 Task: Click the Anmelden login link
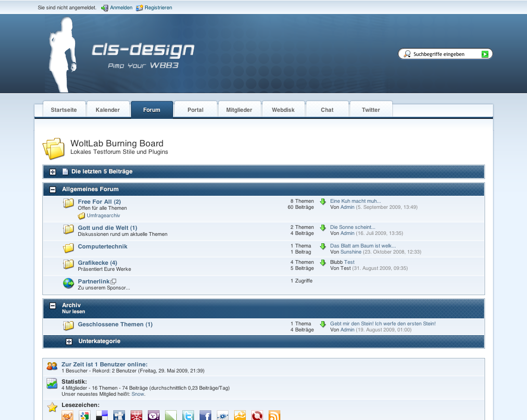click(121, 7)
